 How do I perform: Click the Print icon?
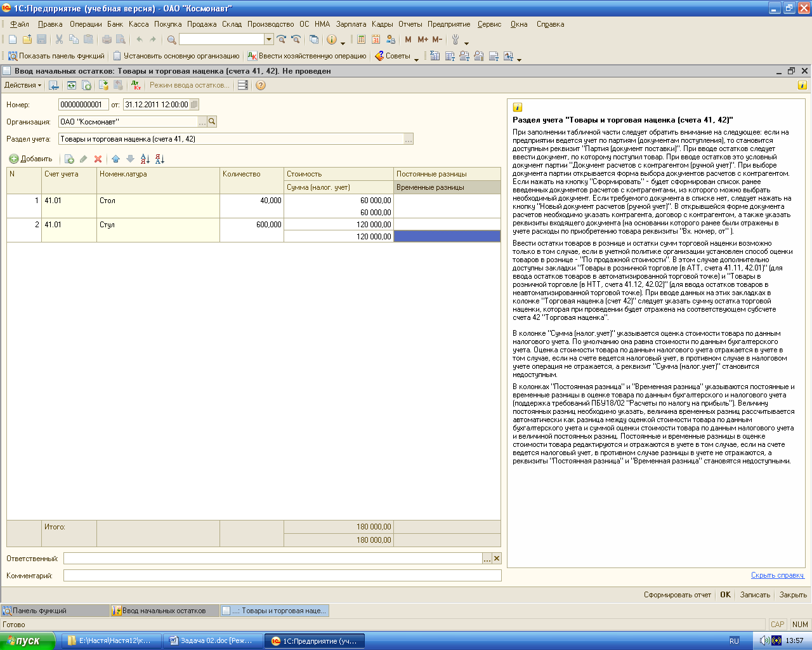(x=107, y=39)
